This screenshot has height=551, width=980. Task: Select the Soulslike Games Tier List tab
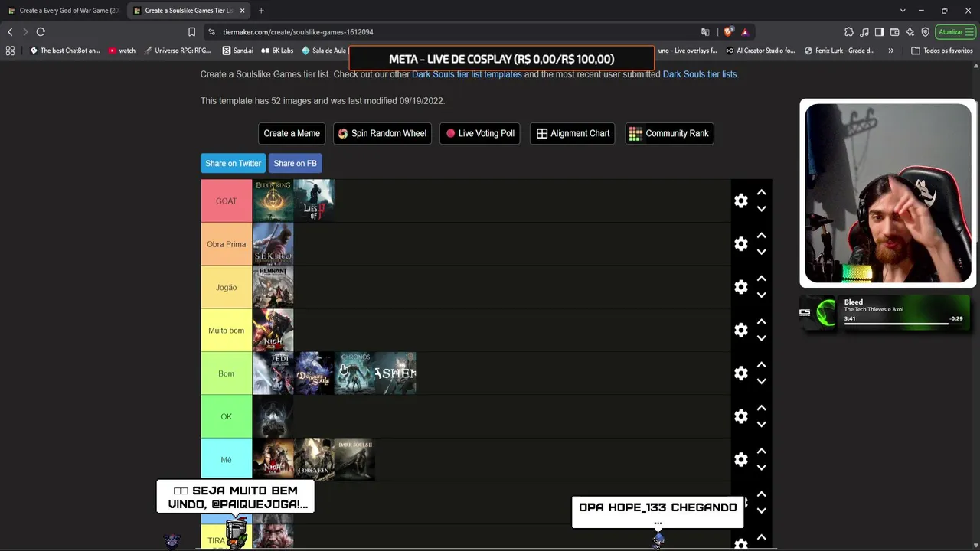pos(188,11)
